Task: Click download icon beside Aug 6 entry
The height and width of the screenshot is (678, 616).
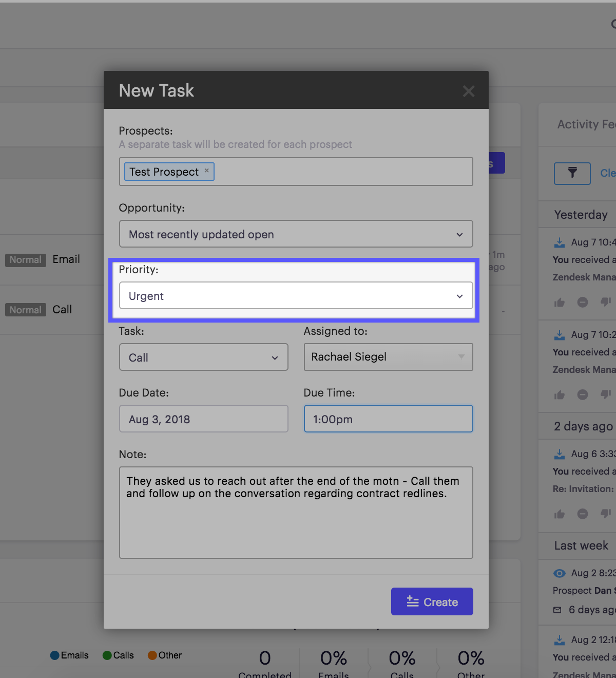Action: [x=560, y=454]
